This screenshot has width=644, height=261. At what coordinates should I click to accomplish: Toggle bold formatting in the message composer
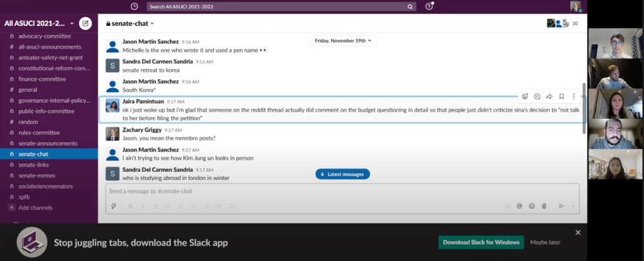tap(131, 206)
